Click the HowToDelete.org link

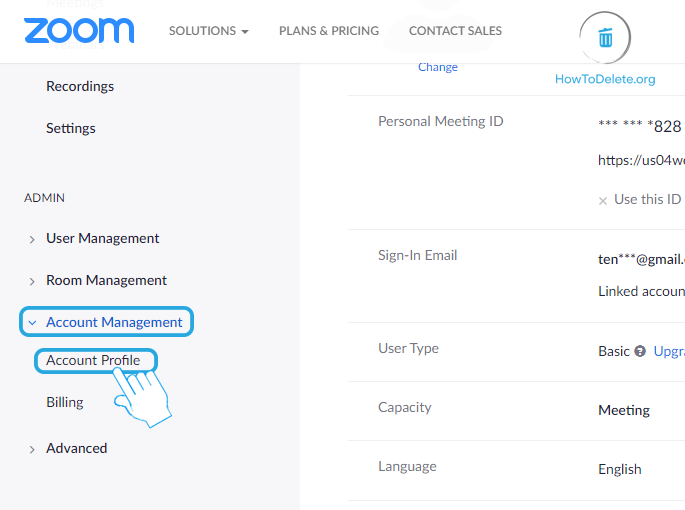coord(605,80)
